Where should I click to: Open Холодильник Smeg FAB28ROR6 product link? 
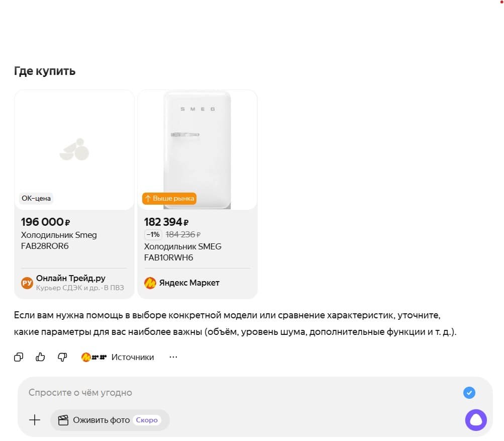[59, 240]
